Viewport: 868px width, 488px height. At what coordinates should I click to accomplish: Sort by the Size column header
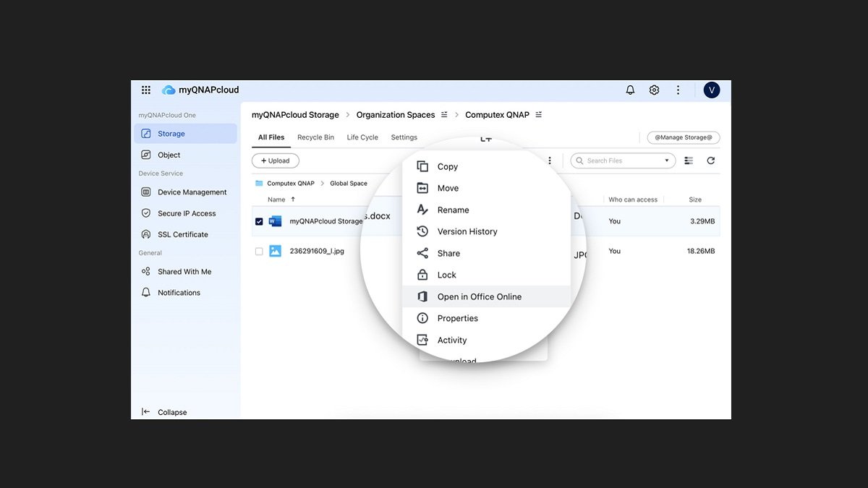(x=695, y=200)
